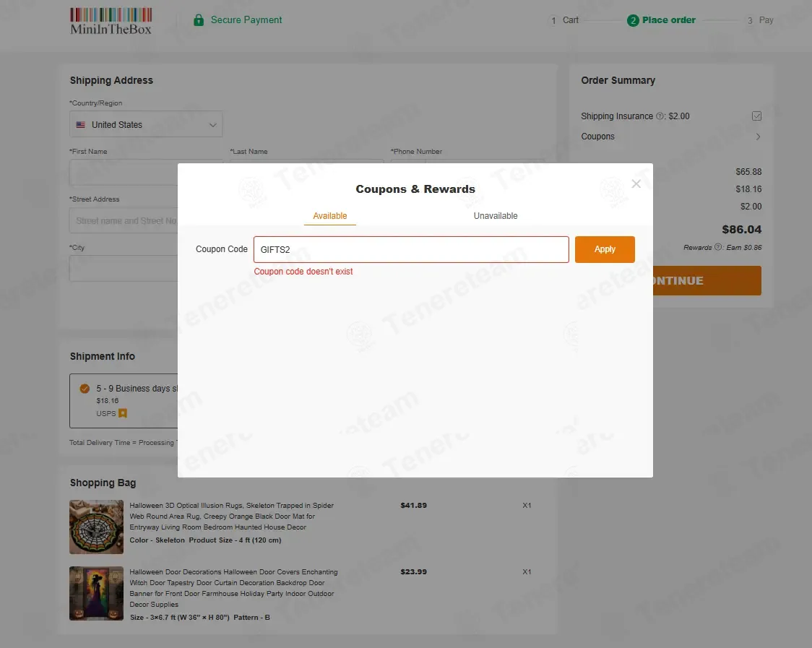Click the United States flag icon
The width and height of the screenshot is (812, 648).
(x=81, y=125)
